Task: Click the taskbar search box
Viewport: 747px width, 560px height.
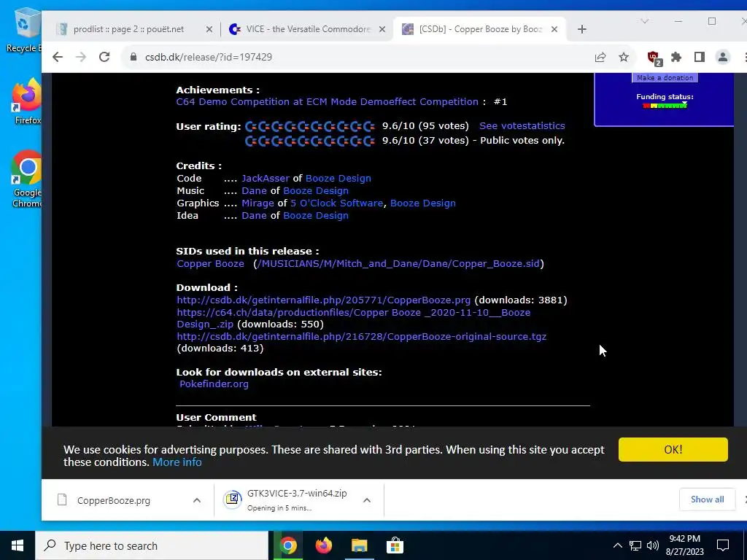Action: tap(152, 545)
